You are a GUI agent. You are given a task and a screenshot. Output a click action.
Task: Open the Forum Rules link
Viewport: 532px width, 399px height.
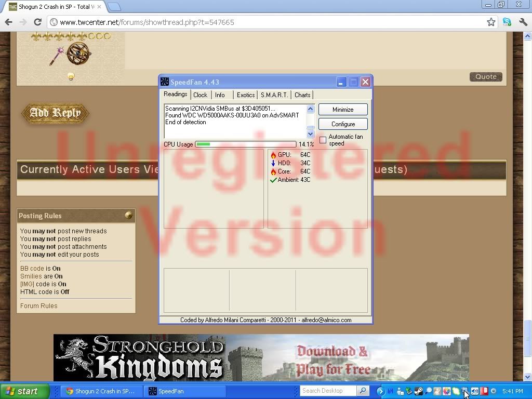(39, 306)
